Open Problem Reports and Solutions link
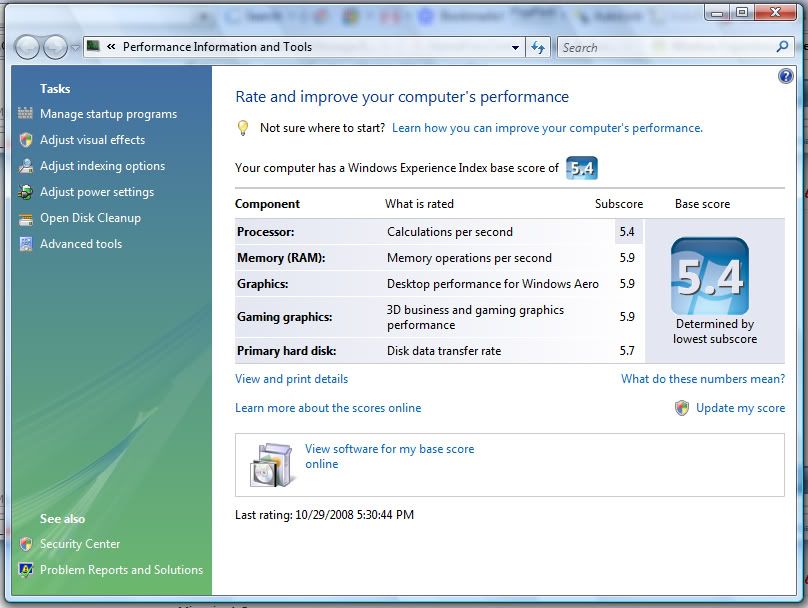Screen dimensions: 808x608 pyautogui.click(x=122, y=569)
